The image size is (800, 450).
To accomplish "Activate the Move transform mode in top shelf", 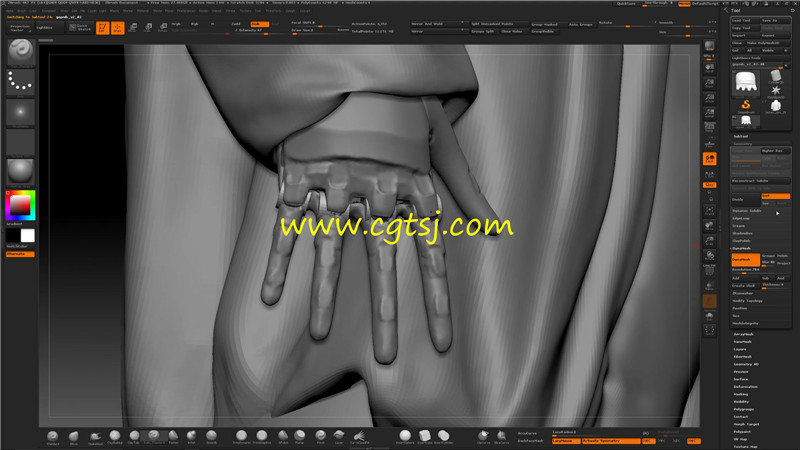I will pyautogui.click(x=133, y=28).
